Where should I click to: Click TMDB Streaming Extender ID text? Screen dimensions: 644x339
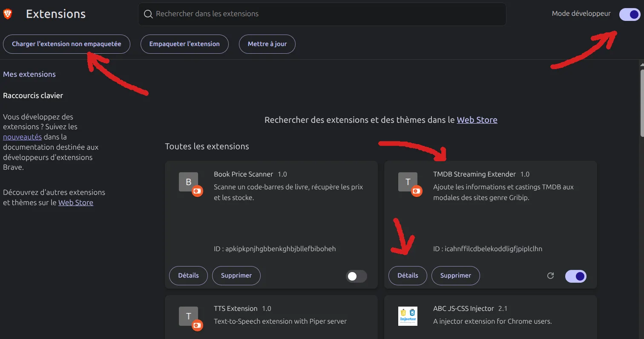tap(488, 249)
